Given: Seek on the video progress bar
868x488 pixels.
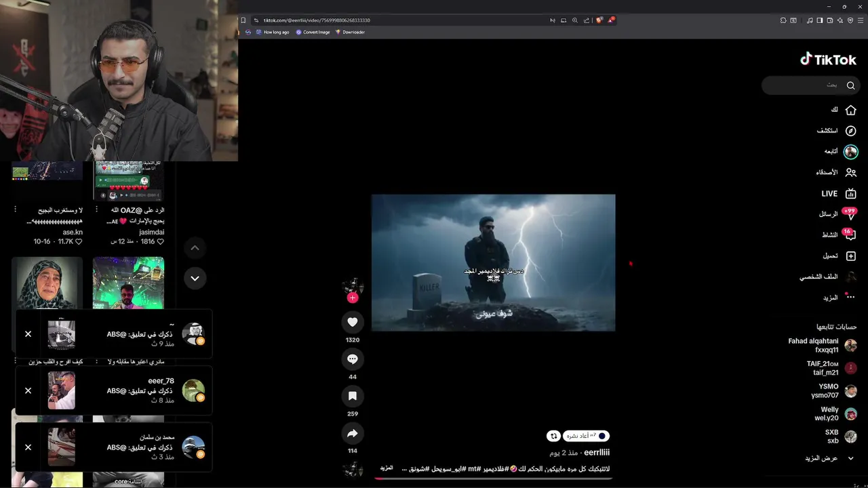Looking at the screenshot, I should (493, 479).
